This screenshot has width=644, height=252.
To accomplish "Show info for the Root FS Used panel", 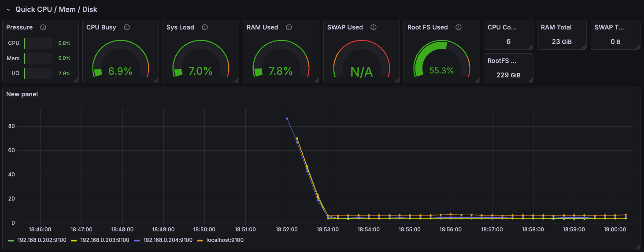I will (x=459, y=27).
